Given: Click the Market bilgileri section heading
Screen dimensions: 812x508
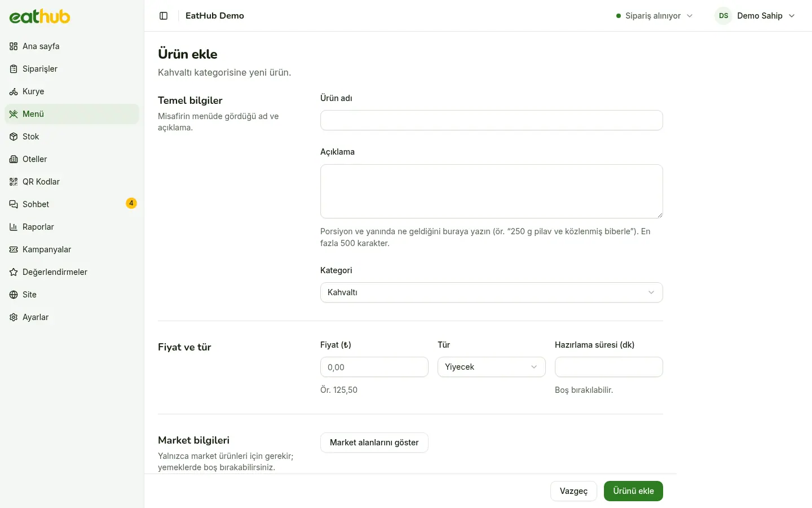Looking at the screenshot, I should point(193,440).
